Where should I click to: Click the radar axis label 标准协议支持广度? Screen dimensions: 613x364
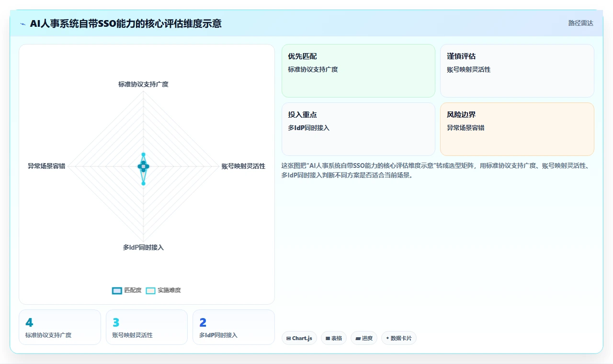tap(143, 84)
